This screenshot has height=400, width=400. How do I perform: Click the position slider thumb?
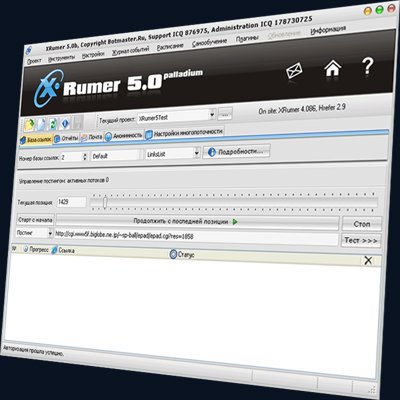pyautogui.click(x=105, y=202)
